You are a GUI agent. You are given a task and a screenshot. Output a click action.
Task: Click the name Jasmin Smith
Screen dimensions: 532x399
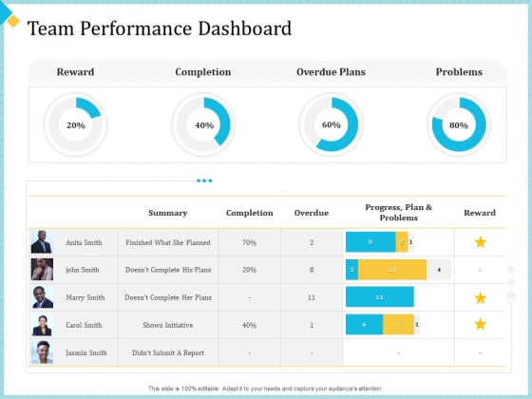pyautogui.click(x=86, y=352)
